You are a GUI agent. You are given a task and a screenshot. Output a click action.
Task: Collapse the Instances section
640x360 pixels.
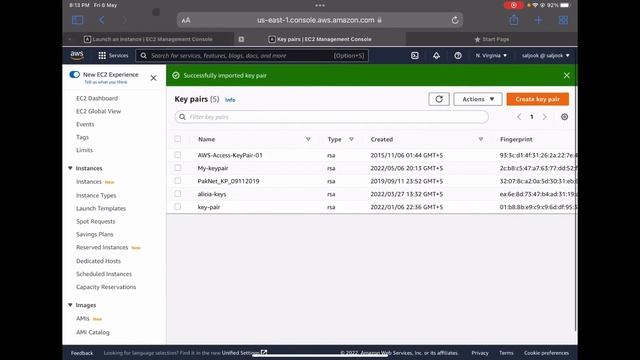click(70, 168)
